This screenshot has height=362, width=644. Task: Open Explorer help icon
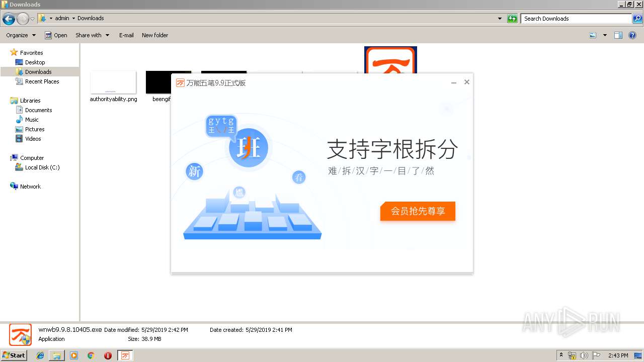(632, 35)
